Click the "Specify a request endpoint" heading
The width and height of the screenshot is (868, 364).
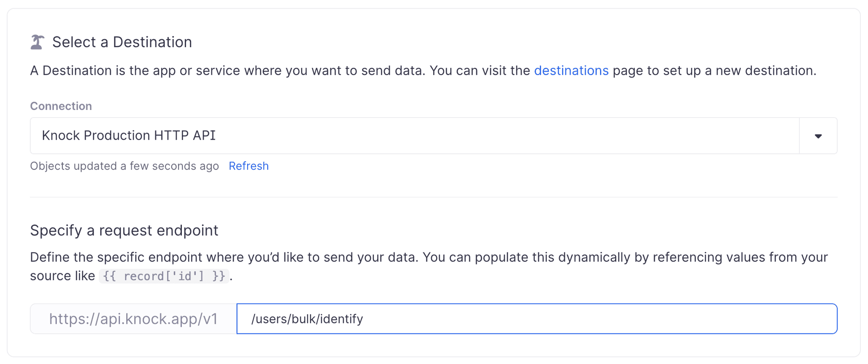(x=124, y=230)
